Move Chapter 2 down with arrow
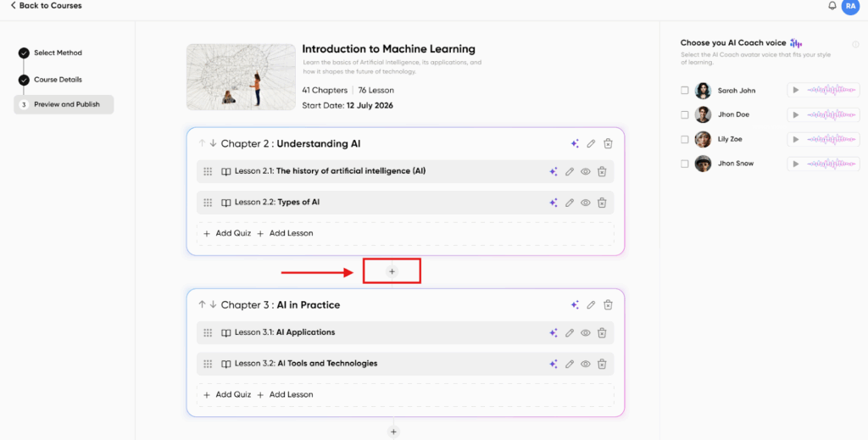This screenshot has width=868, height=440. [x=213, y=144]
